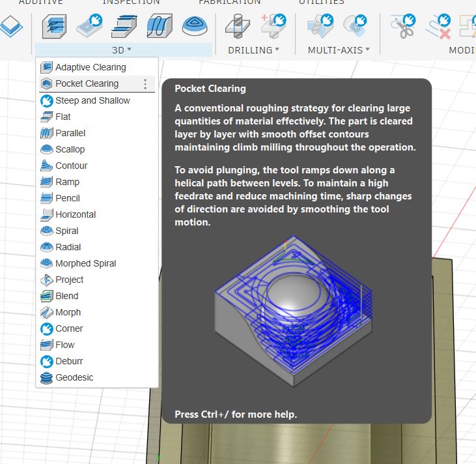Select Contour strategy
476x464 pixels.
click(96, 166)
